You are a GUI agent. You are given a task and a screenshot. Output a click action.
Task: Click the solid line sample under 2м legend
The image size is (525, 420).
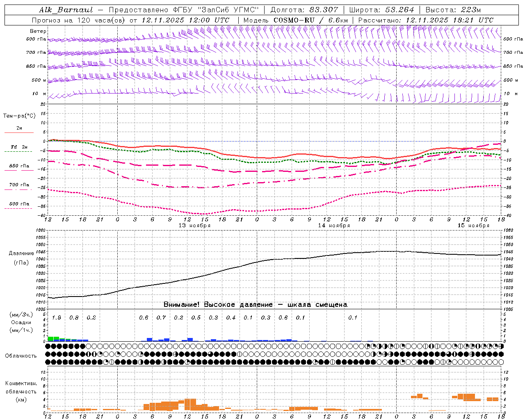(x=19, y=132)
